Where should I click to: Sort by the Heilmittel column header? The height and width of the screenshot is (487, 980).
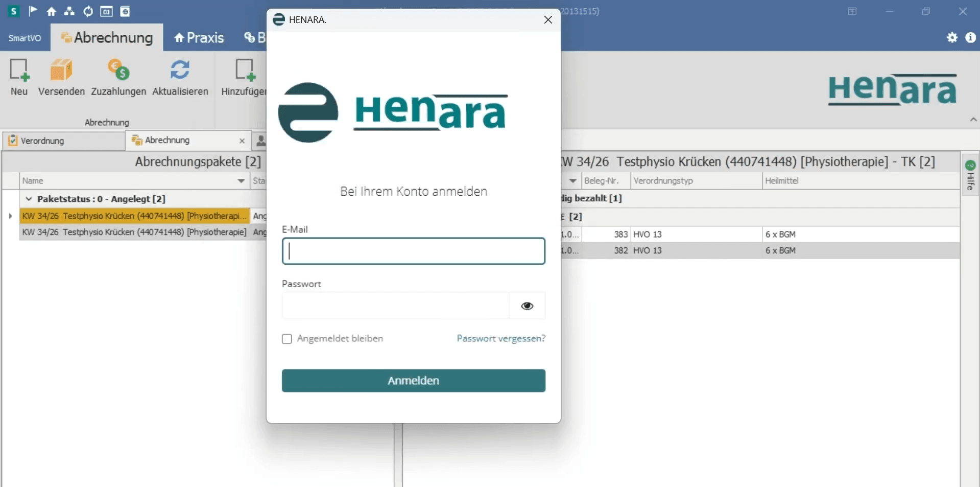(x=861, y=181)
